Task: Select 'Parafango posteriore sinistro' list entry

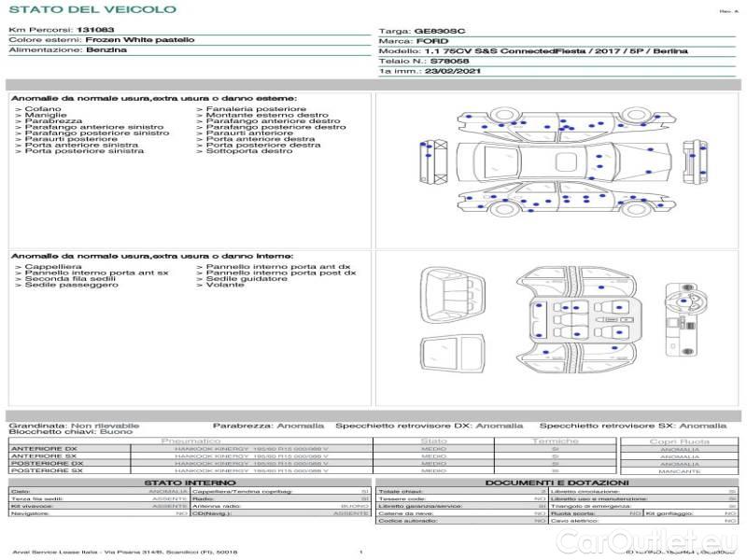Action: click(x=97, y=133)
